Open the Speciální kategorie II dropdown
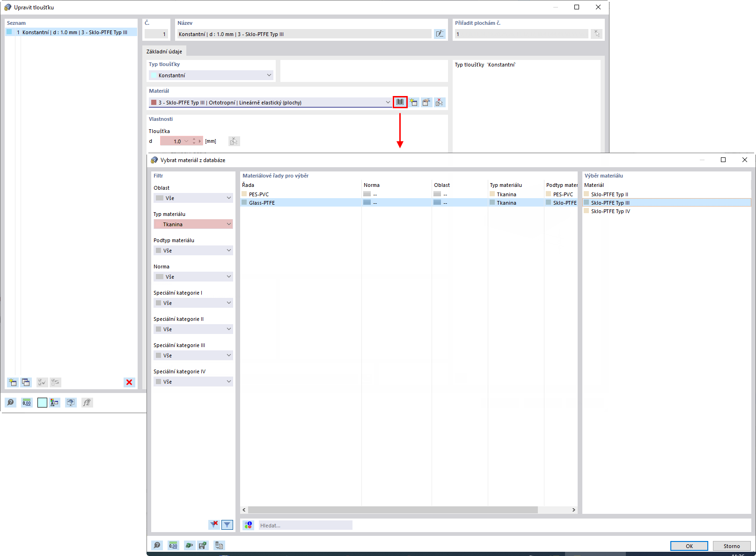The width and height of the screenshot is (756, 556). [193, 329]
